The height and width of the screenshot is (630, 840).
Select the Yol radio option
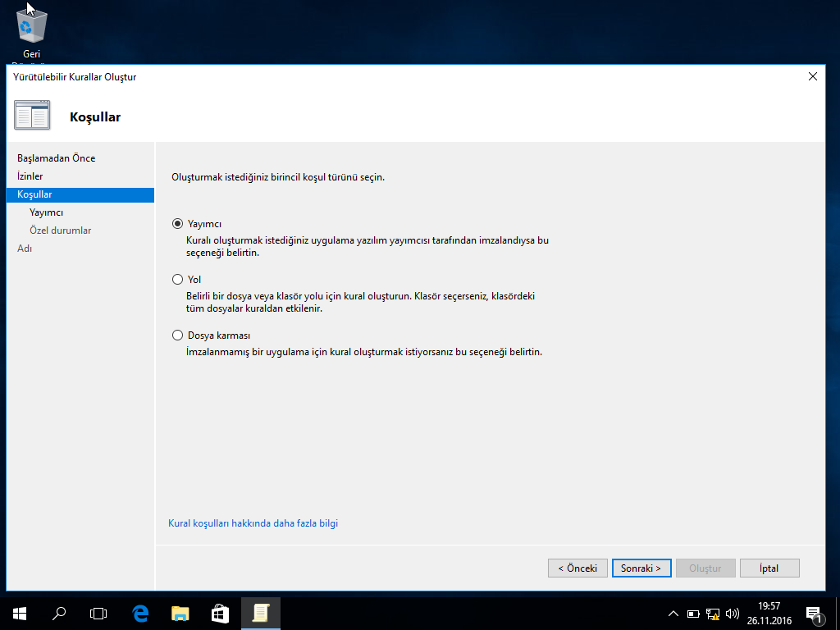177,280
